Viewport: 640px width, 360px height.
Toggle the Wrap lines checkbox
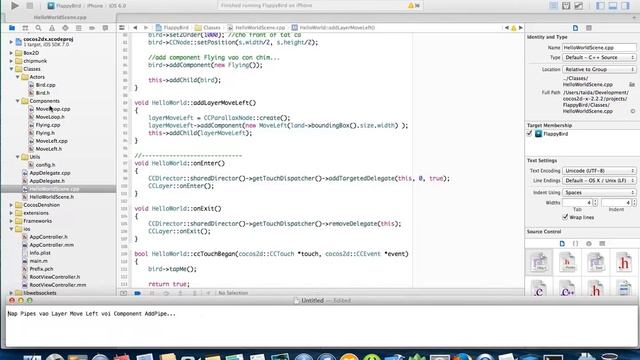click(x=565, y=217)
